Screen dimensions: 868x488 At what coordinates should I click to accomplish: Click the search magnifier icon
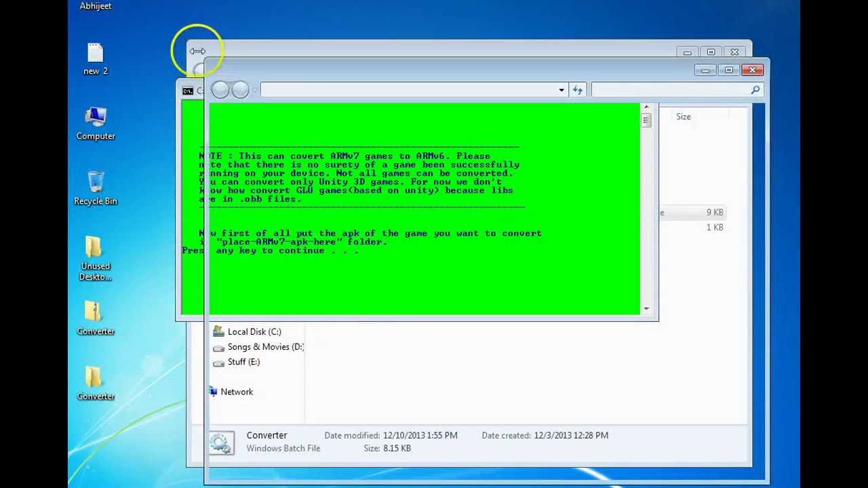(x=755, y=89)
